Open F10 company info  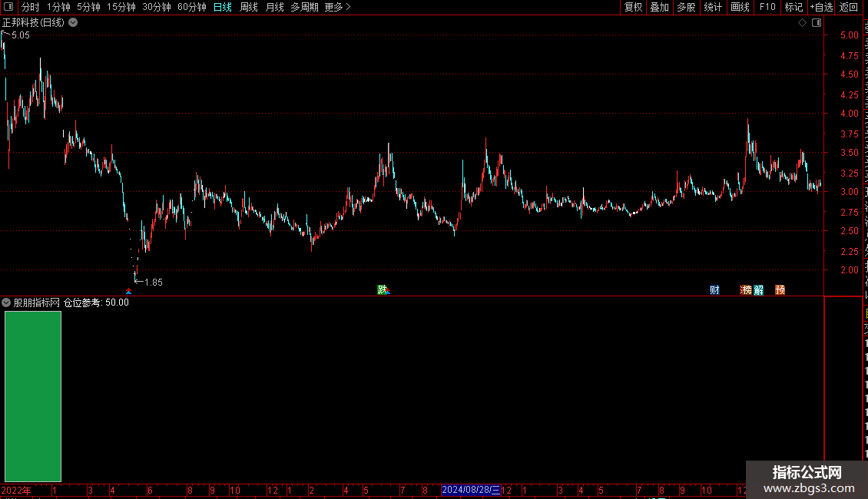(767, 7)
